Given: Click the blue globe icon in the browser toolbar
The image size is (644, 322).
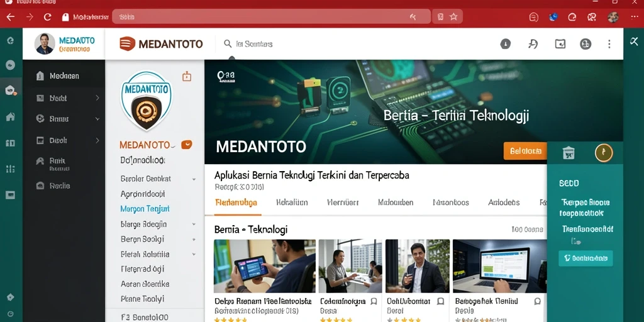Looking at the screenshot, I should point(553,17).
